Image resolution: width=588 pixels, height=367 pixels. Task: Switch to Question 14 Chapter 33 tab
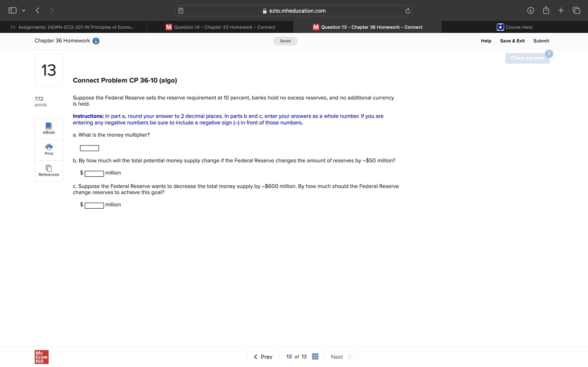tap(220, 27)
